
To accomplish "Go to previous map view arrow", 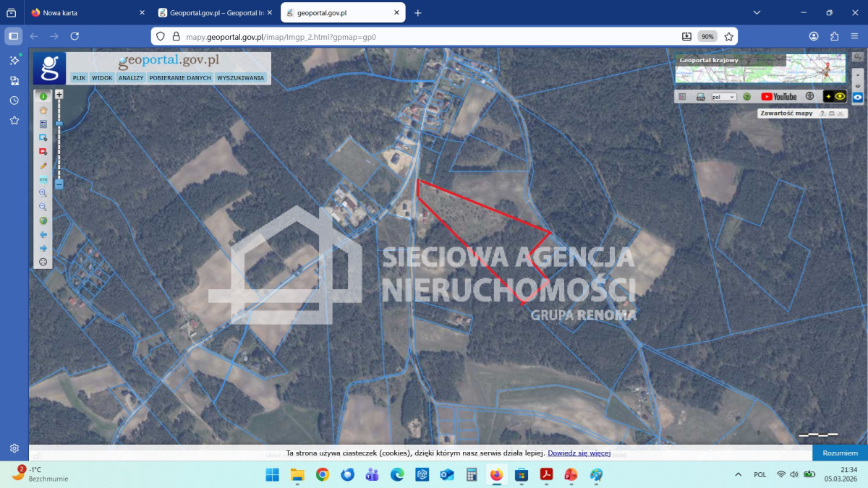I will tap(43, 234).
